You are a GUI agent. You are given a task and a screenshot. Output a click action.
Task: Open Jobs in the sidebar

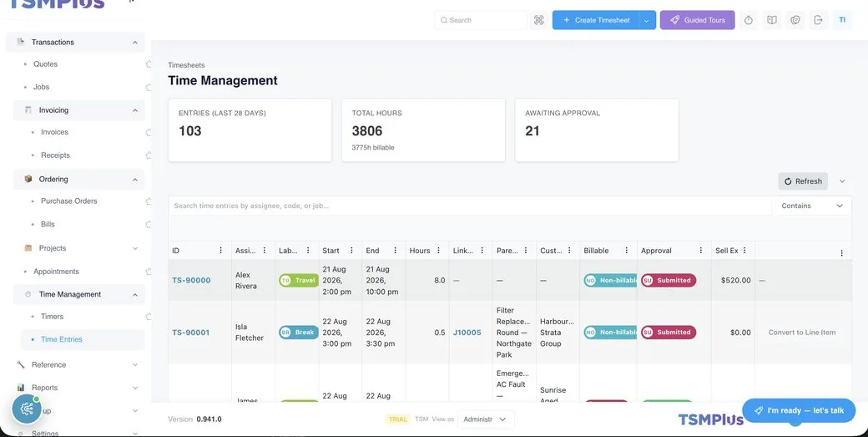pyautogui.click(x=41, y=87)
